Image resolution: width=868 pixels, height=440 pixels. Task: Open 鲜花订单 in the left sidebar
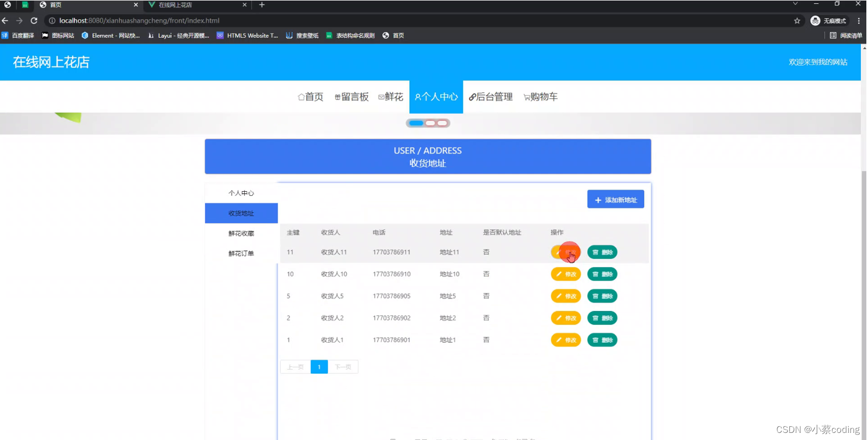241,254
